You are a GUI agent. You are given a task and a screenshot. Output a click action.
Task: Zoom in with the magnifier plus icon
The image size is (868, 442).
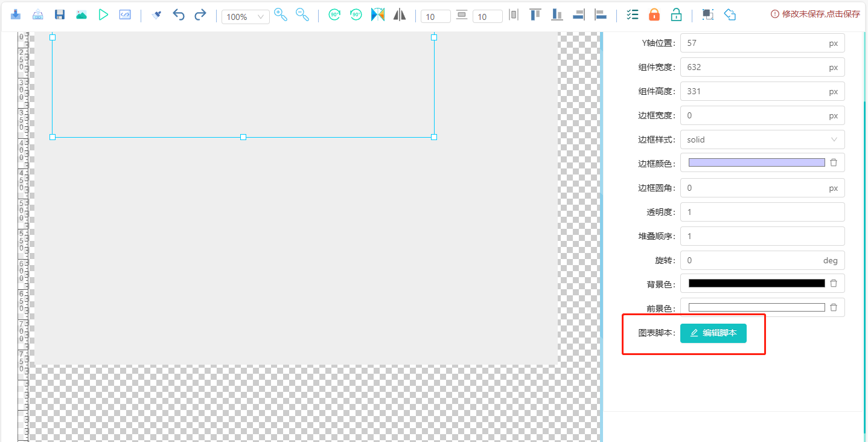[x=281, y=14]
